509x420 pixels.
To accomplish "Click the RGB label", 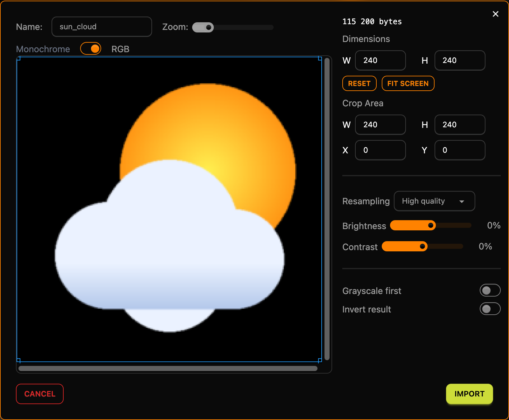I will pos(120,49).
